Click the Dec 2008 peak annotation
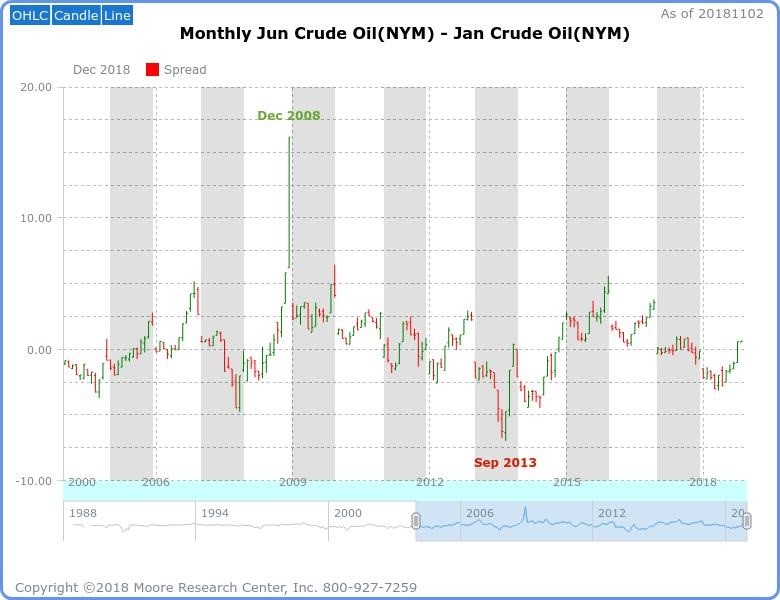 pos(289,115)
